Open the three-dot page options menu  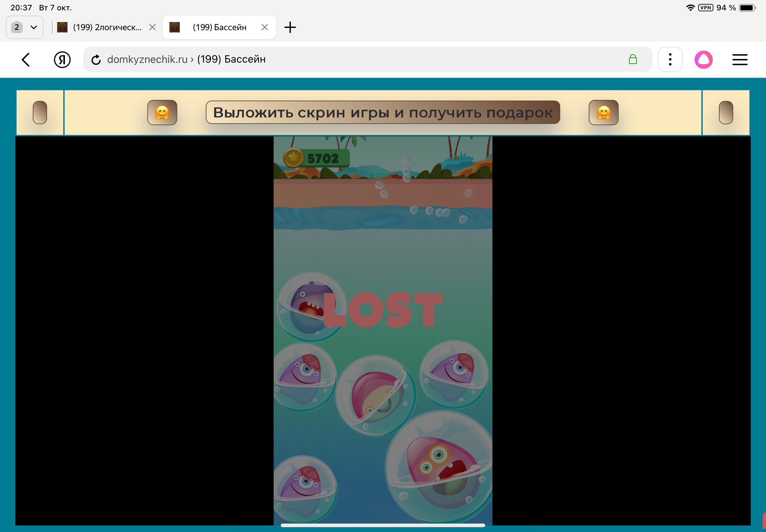[x=670, y=60]
